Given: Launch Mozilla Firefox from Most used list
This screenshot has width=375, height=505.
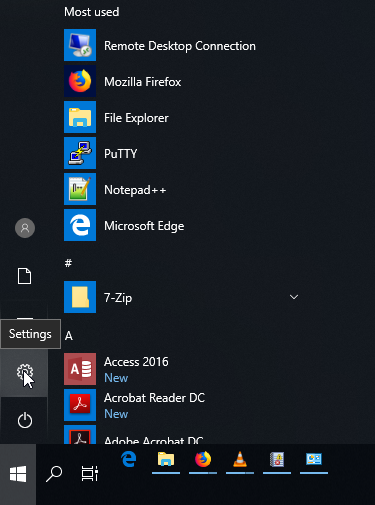Looking at the screenshot, I should click(x=80, y=81).
